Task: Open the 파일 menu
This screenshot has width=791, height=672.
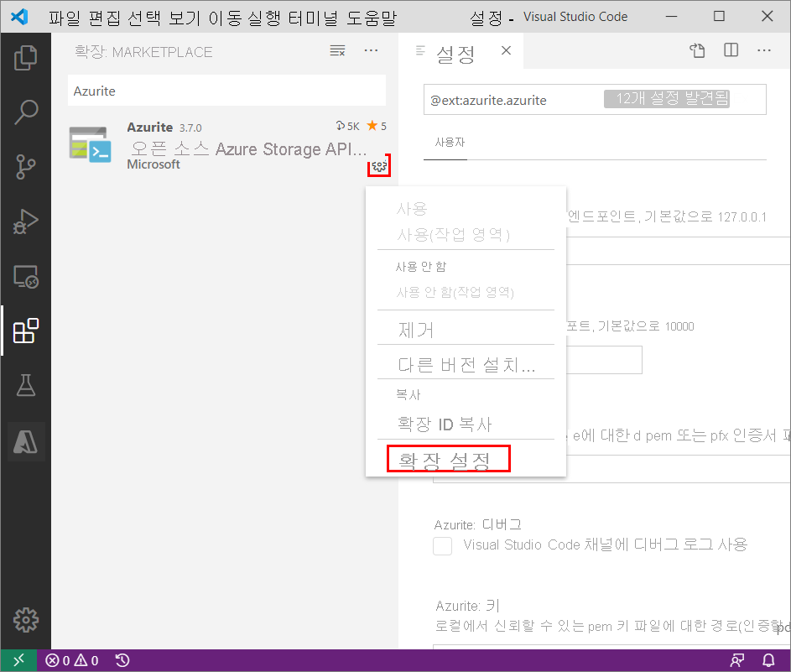Action: click(x=65, y=18)
